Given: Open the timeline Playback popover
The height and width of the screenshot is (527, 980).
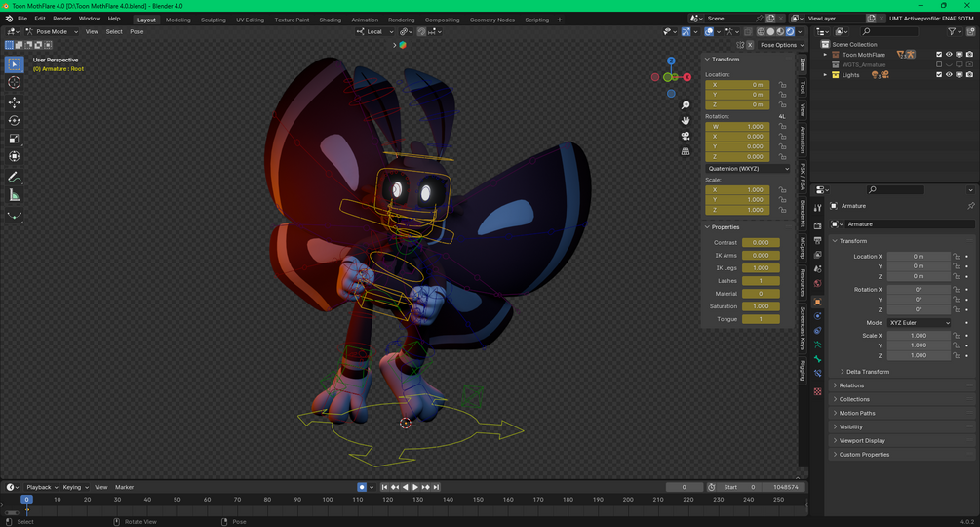Looking at the screenshot, I should [42, 487].
